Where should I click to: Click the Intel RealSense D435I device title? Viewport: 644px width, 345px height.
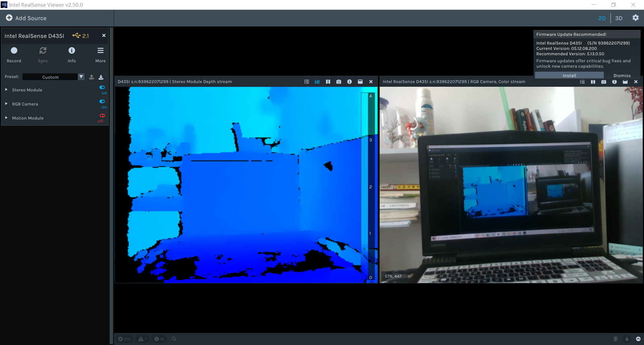pyautogui.click(x=34, y=36)
